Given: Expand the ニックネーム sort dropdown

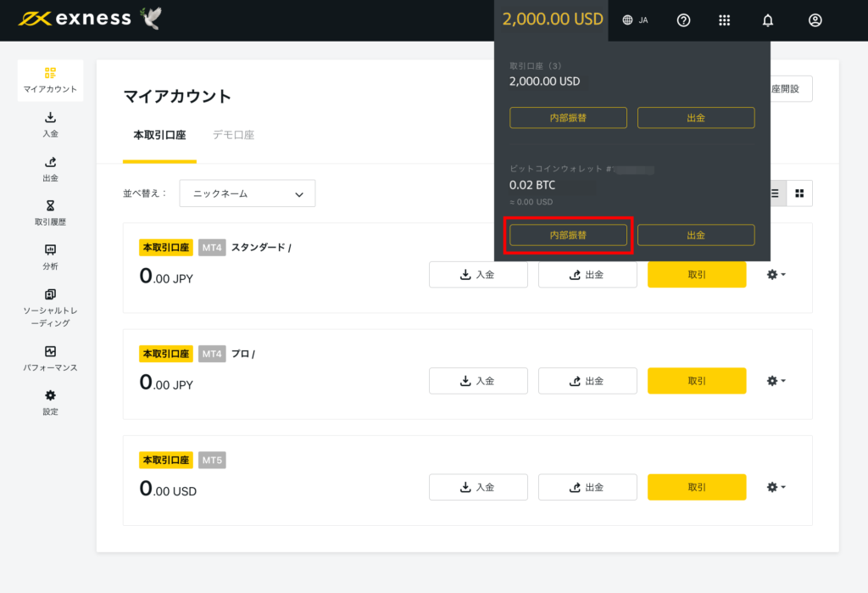Looking at the screenshot, I should 247,193.
